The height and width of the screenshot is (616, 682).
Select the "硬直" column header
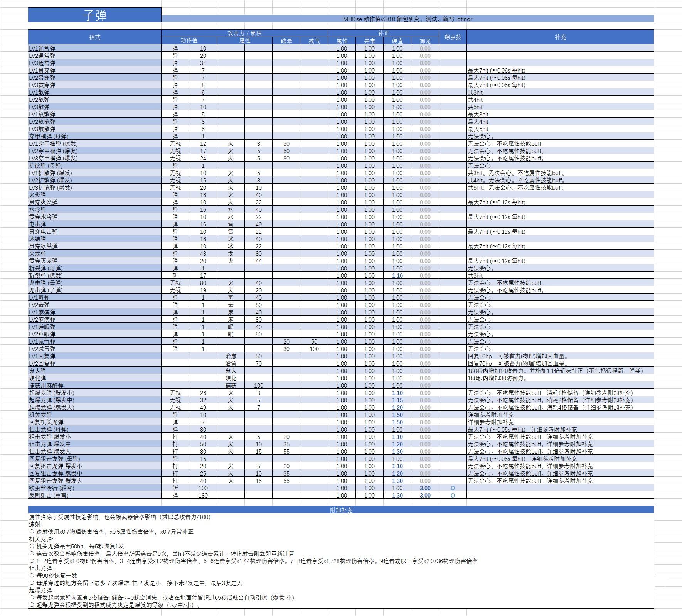(x=397, y=41)
